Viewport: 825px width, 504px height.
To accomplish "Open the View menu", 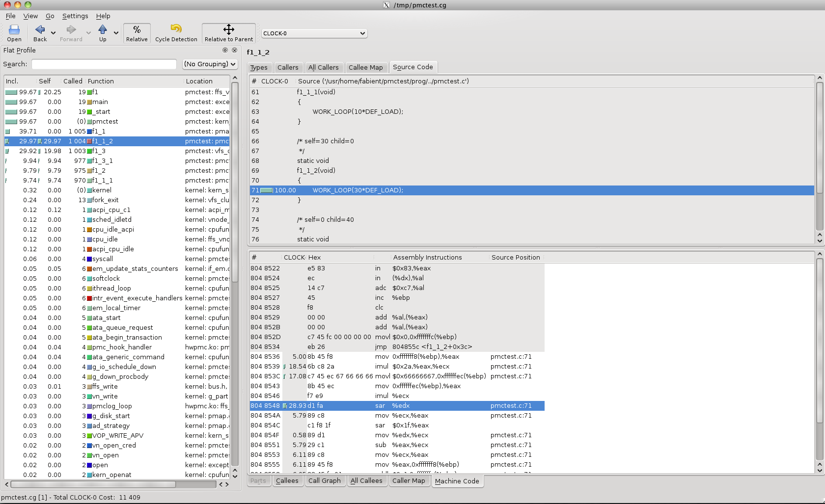I will (30, 16).
